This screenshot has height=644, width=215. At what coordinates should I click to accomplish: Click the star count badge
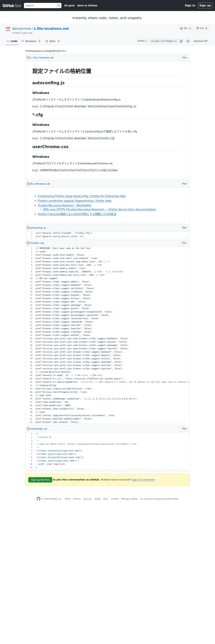(190, 28)
